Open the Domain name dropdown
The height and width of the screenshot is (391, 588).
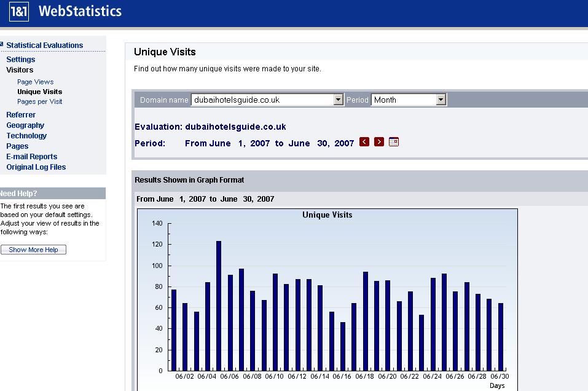coord(267,100)
